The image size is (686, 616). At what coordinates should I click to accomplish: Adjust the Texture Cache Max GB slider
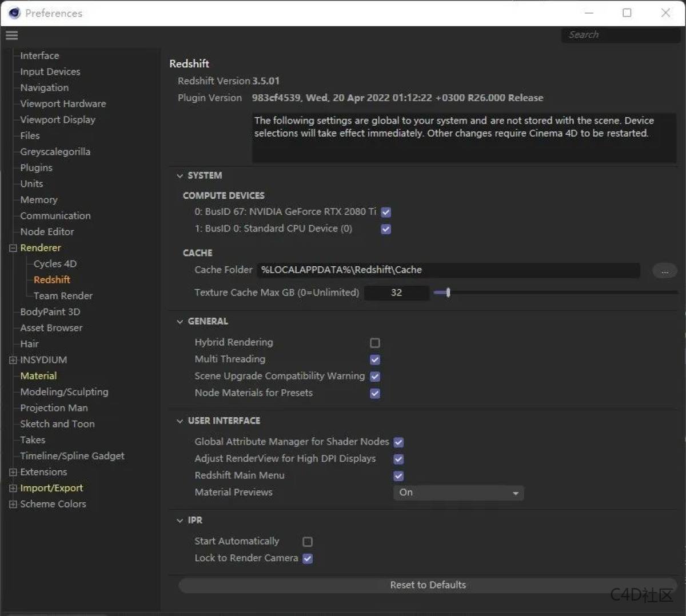pyautogui.click(x=448, y=293)
